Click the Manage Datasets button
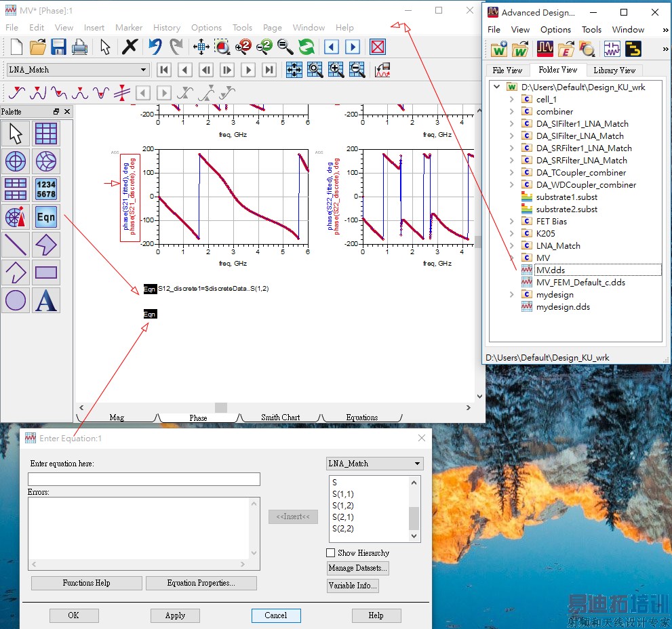The image size is (672, 629). coord(357,568)
